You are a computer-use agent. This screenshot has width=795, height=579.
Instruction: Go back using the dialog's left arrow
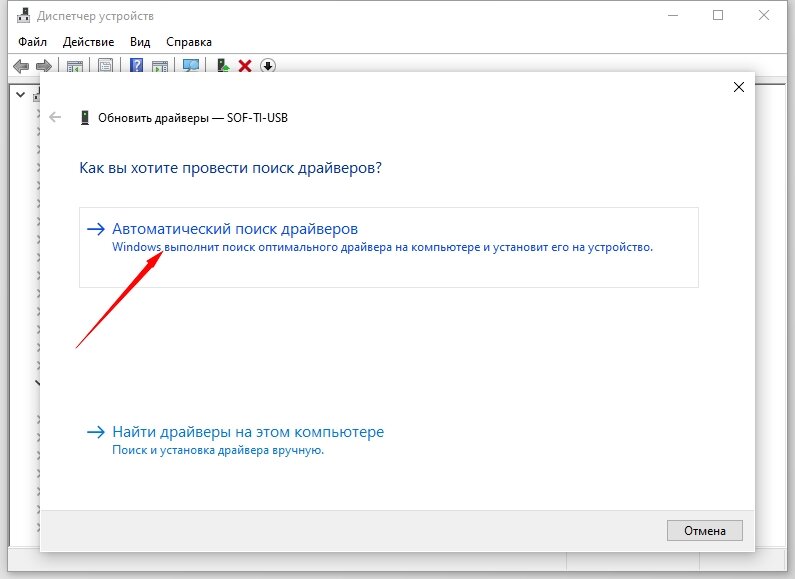(55, 118)
